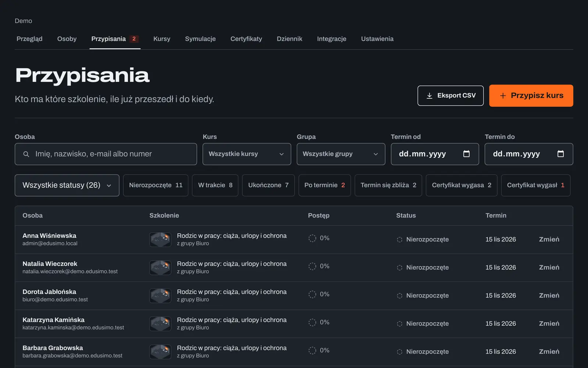Click the Przypisz kurs button

tap(531, 96)
